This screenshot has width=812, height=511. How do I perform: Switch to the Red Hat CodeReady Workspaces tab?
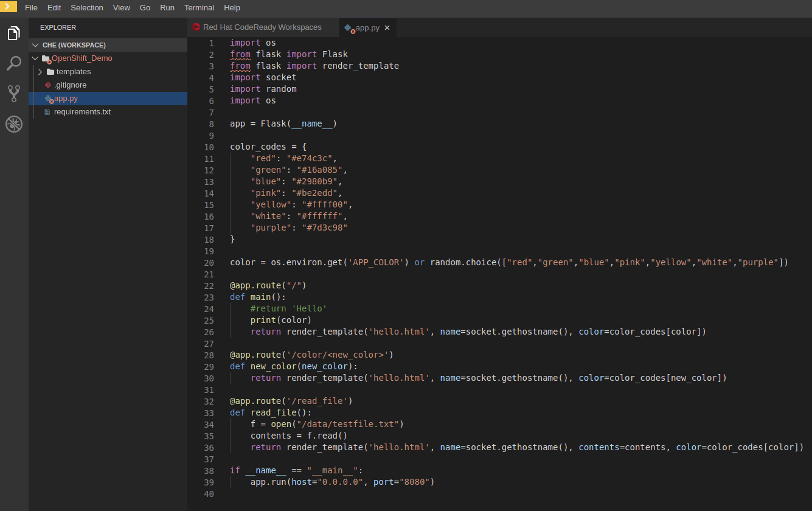click(262, 27)
